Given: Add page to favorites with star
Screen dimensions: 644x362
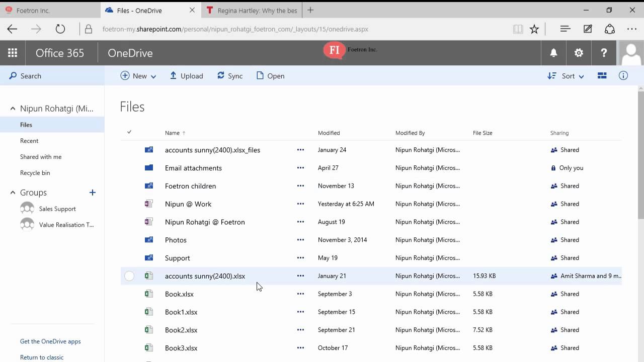Looking at the screenshot, I should [534, 29].
